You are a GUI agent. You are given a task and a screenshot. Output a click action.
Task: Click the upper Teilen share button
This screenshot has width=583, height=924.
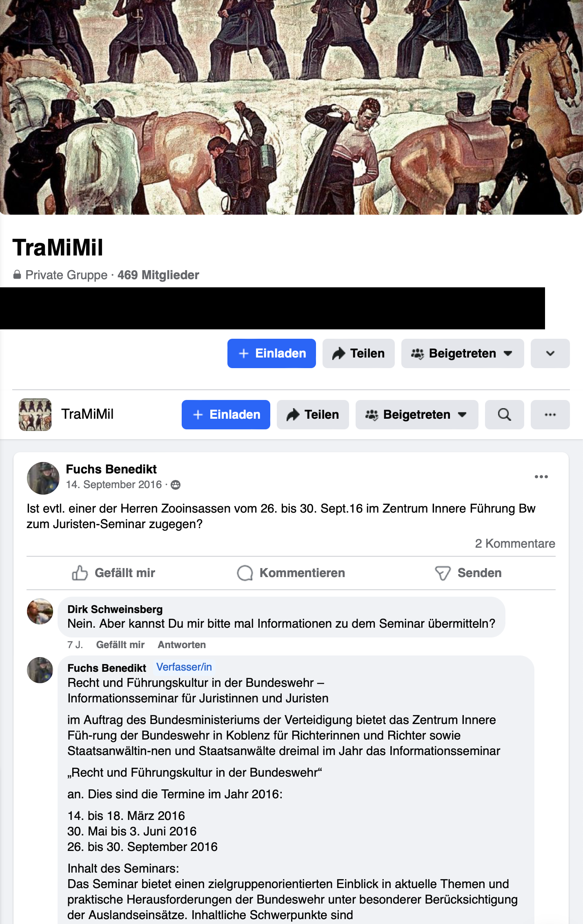coord(358,353)
